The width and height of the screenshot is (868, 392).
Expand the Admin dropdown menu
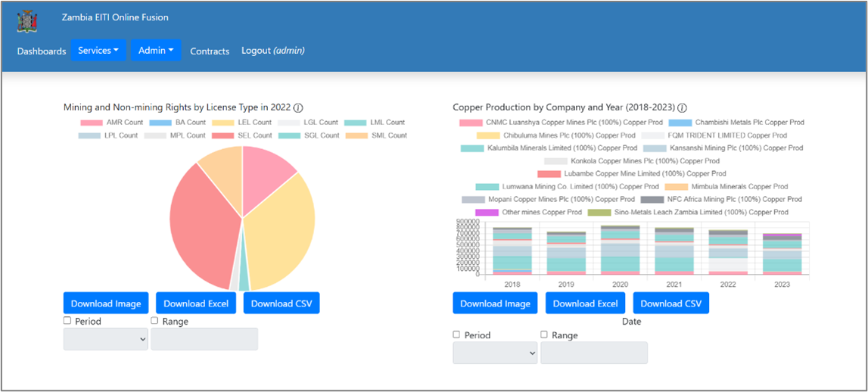pyautogui.click(x=156, y=51)
